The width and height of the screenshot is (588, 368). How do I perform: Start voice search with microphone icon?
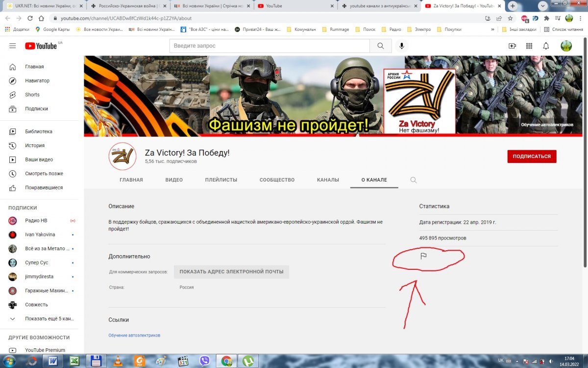(x=402, y=46)
